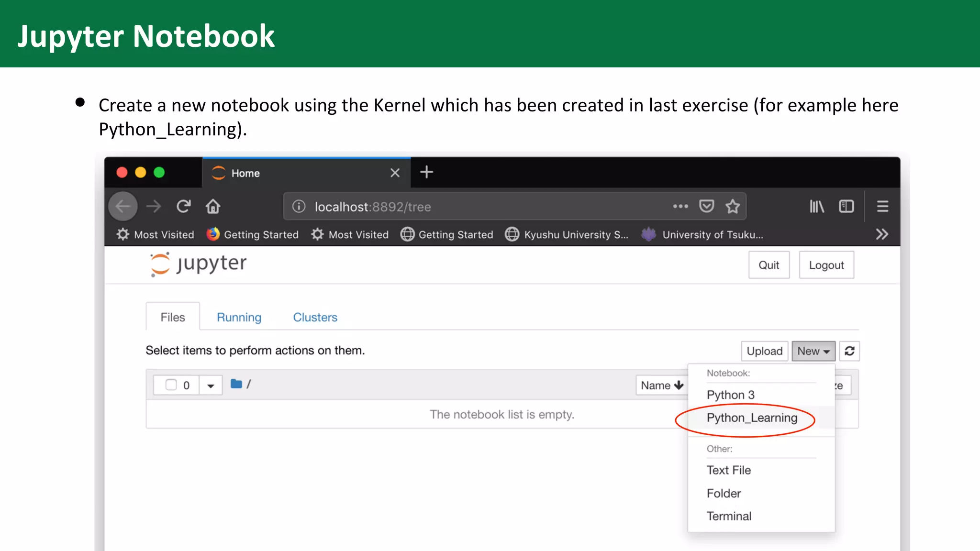
Task: Close the Home browser tab
Action: pyautogui.click(x=395, y=173)
